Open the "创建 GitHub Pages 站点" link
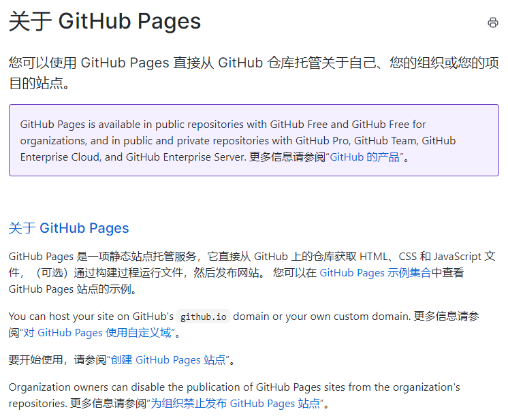This screenshot has width=508, height=420. coord(168,360)
